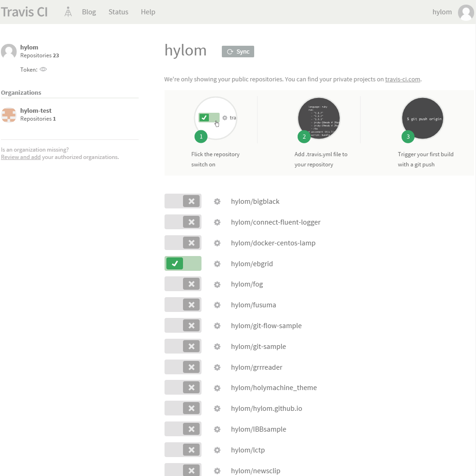Open settings gear for hylom/fog
This screenshot has width=476, height=476.
click(x=217, y=285)
